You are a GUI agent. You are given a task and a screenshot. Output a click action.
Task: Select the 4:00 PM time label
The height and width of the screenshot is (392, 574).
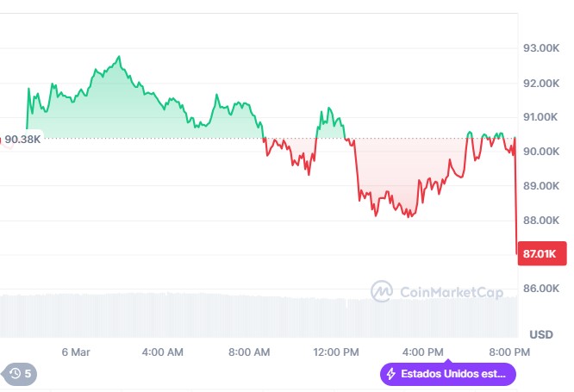[423, 352]
